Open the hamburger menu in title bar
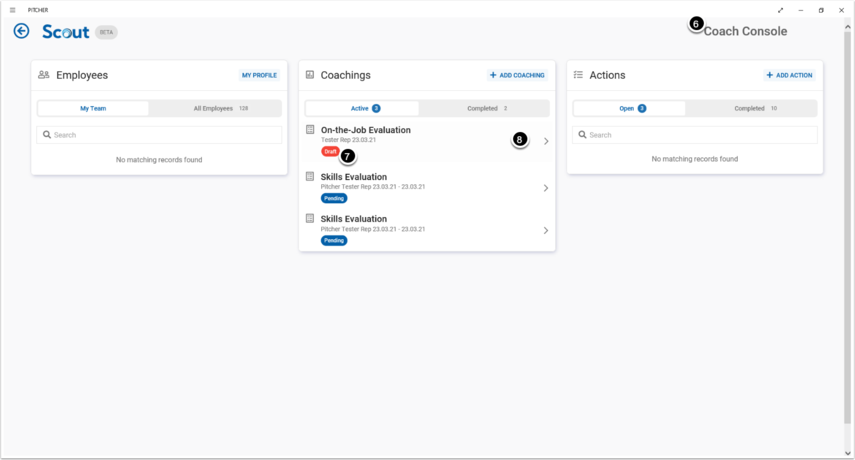 pos(12,10)
